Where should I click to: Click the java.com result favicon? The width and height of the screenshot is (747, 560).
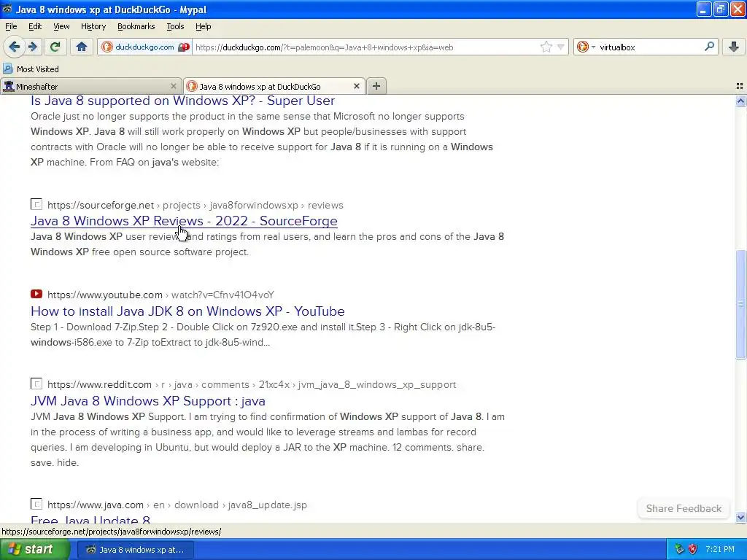(x=36, y=504)
